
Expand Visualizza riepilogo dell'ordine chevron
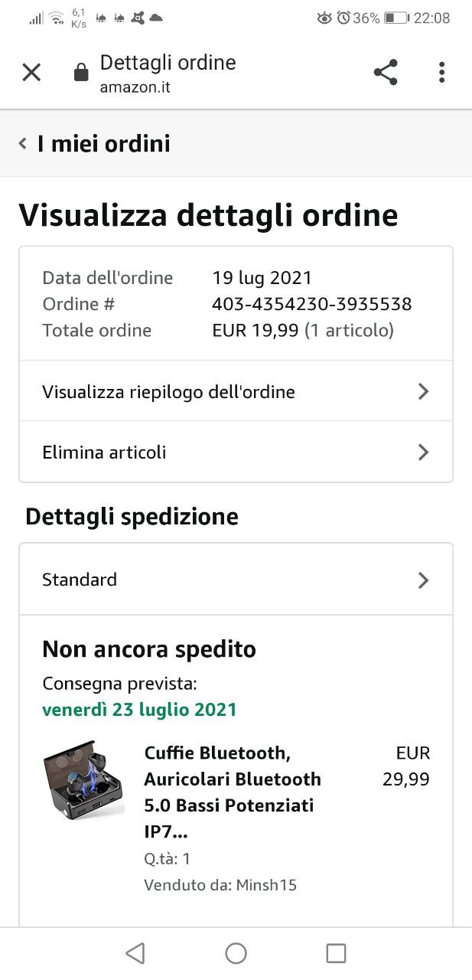pyautogui.click(x=424, y=392)
